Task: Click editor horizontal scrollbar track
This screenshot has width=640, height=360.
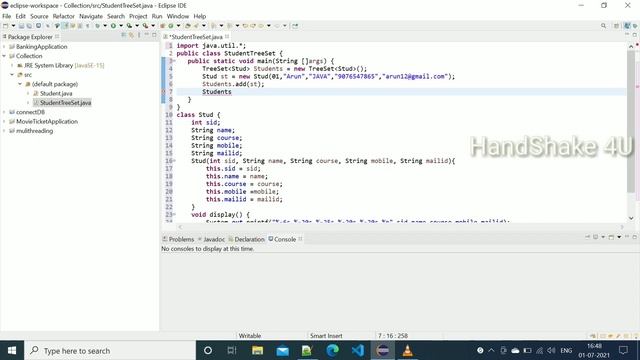Action: [401, 227]
